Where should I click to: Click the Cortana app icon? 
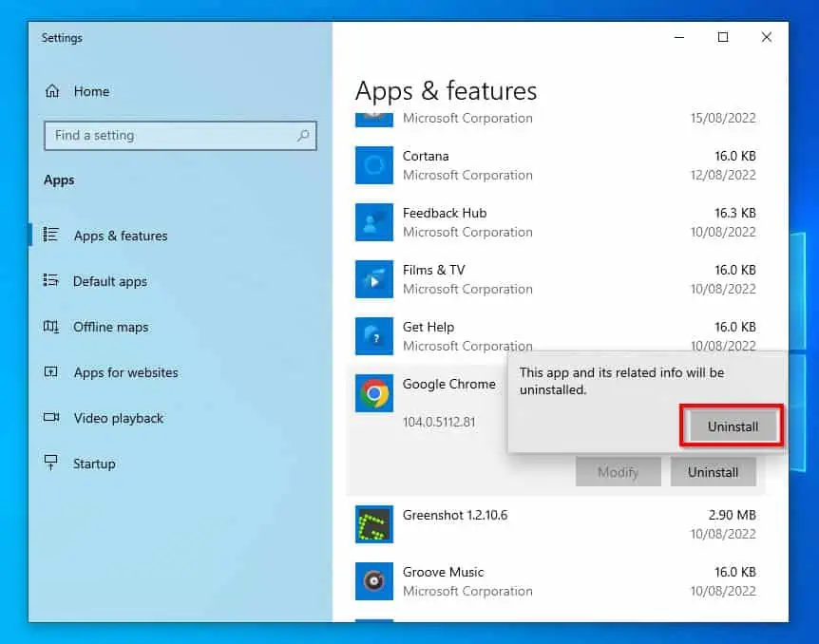[x=374, y=165]
